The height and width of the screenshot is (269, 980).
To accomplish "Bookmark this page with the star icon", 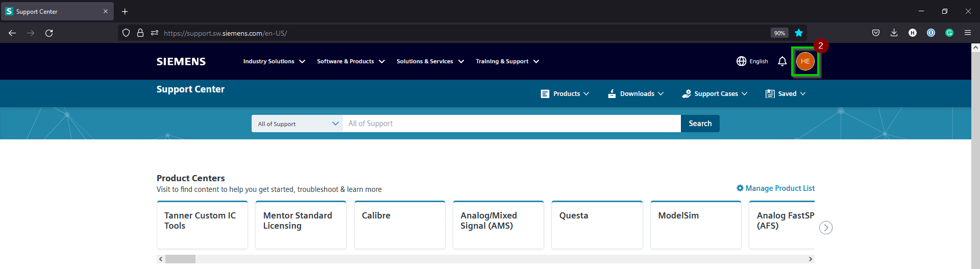I will coord(799,33).
